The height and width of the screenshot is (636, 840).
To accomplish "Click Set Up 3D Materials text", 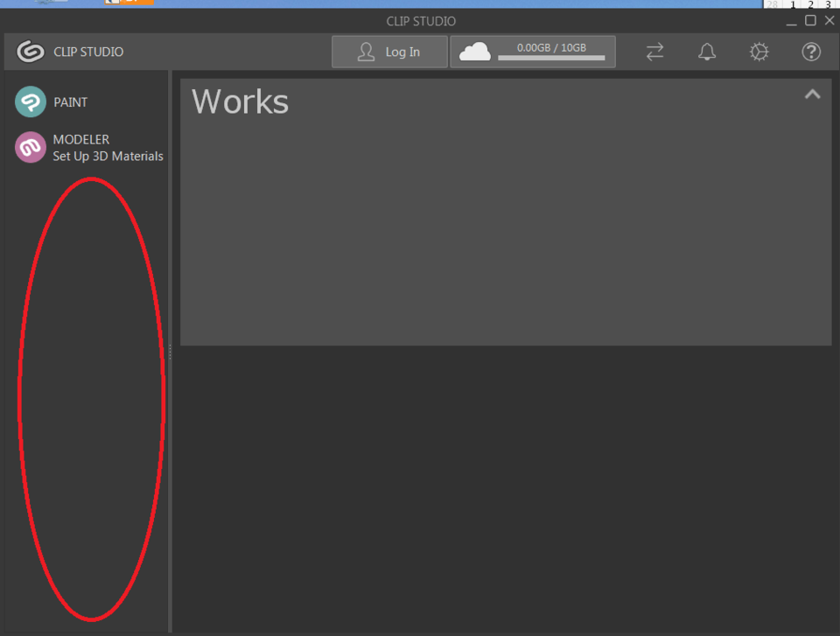I will (108, 156).
